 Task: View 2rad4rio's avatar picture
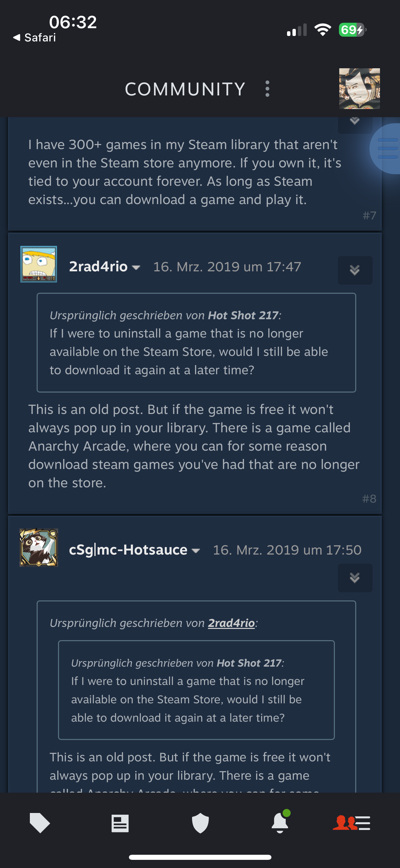click(39, 264)
